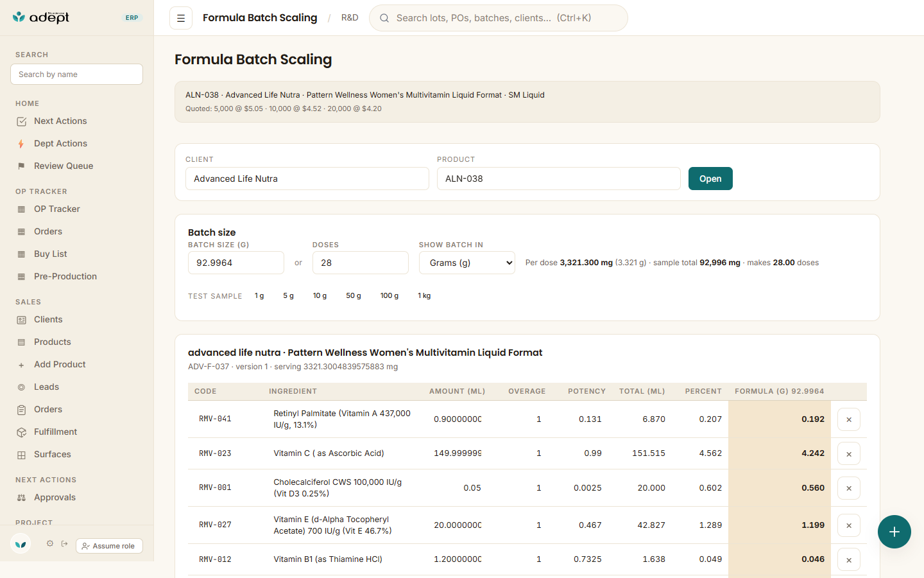The height and width of the screenshot is (578, 924).
Task: Click the Cholecalciferol potency value 0.0025
Action: pos(588,488)
